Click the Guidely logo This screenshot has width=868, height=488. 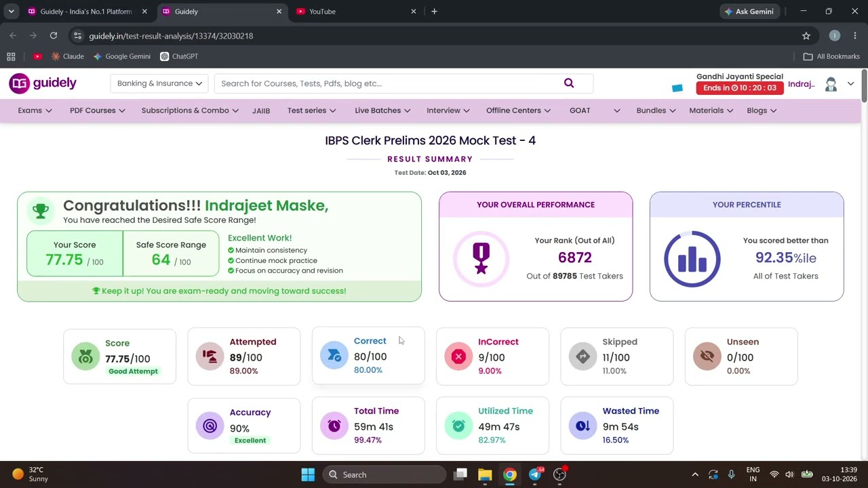click(43, 83)
